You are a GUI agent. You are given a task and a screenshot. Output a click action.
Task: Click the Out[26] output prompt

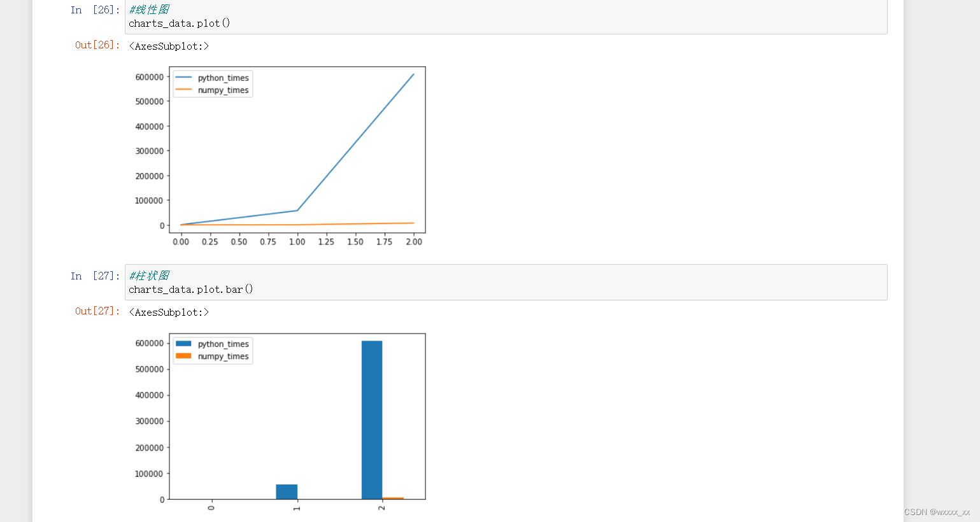[x=97, y=45]
